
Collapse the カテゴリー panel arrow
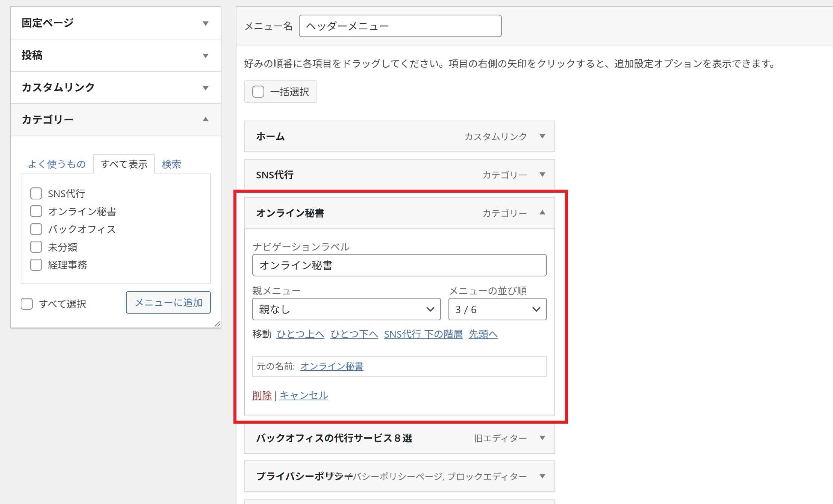coord(205,119)
